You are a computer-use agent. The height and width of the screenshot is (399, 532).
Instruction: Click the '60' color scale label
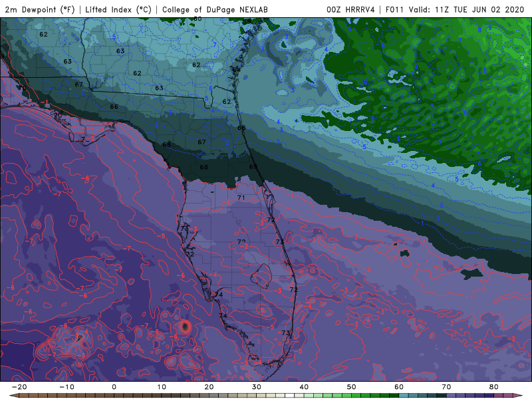(399, 387)
